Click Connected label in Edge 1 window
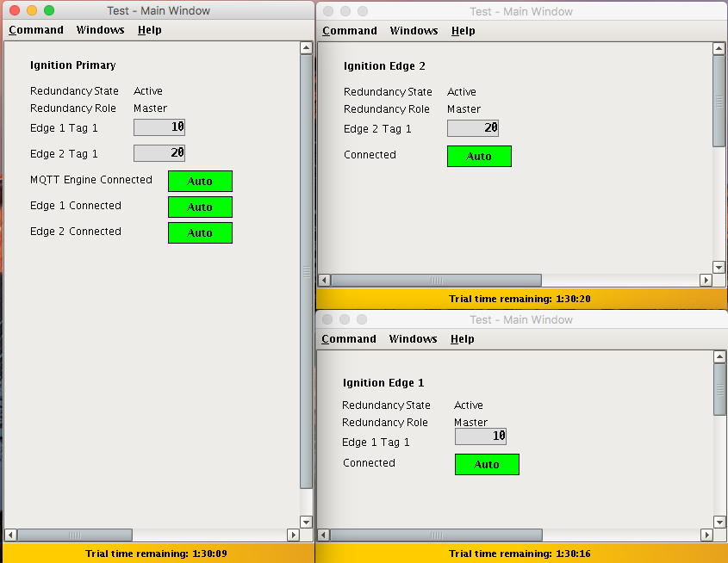Viewport: 728px width, 563px height. pyautogui.click(x=369, y=463)
